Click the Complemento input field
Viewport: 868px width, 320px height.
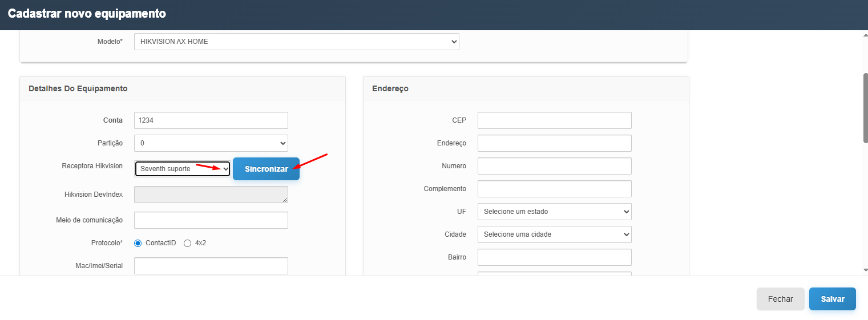(554, 189)
